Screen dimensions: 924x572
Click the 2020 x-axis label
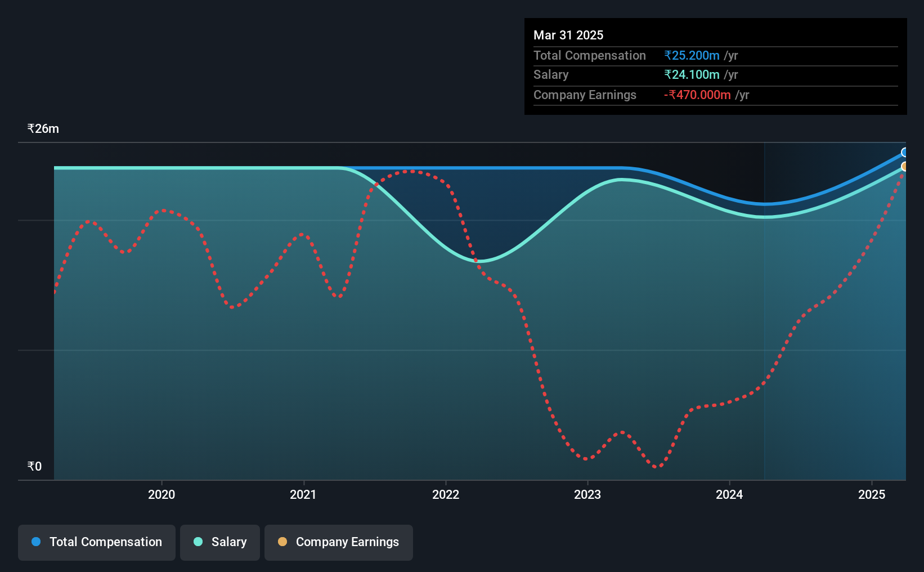tap(162, 494)
